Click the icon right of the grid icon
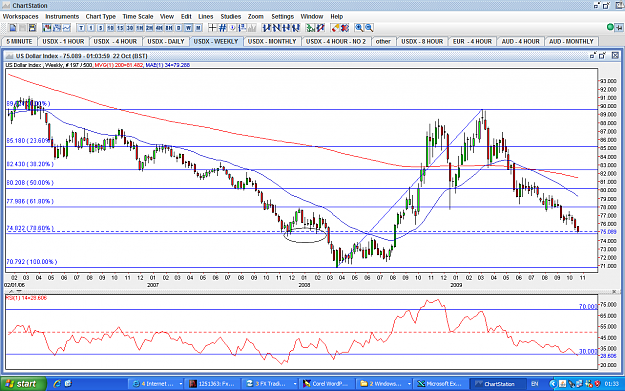This screenshot has height=391, width=625. [x=232, y=28]
